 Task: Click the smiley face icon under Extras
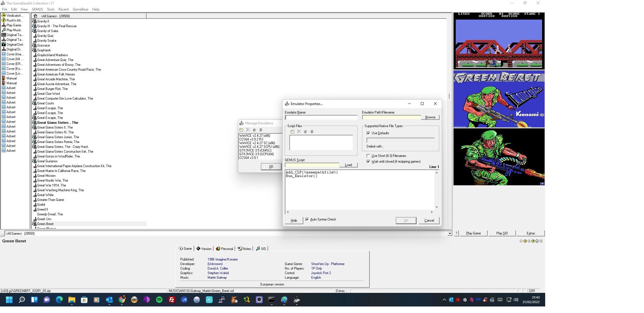(537, 241)
